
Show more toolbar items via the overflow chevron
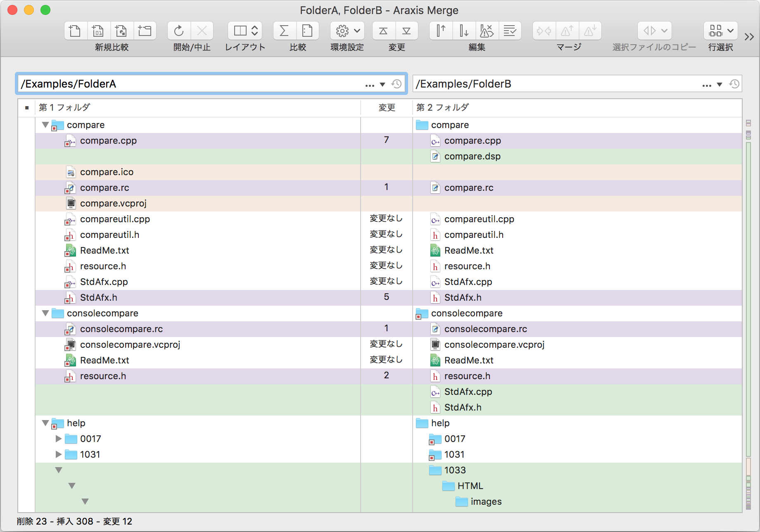tap(749, 37)
